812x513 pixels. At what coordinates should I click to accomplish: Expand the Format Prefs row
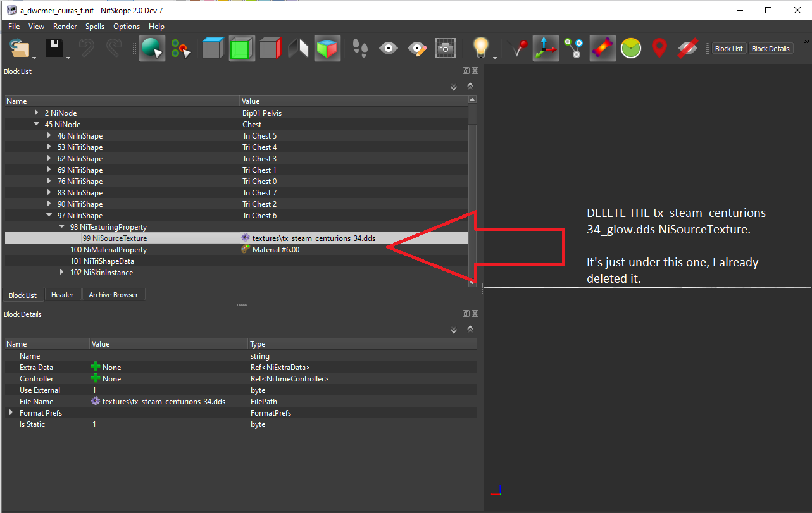point(11,413)
